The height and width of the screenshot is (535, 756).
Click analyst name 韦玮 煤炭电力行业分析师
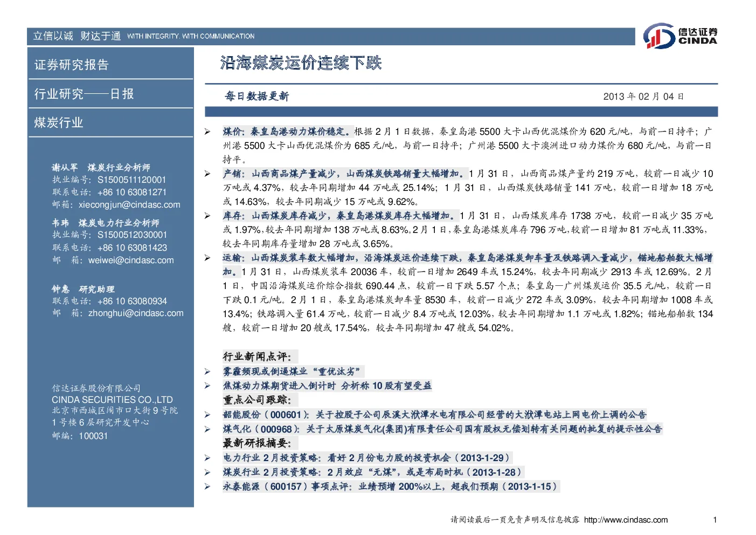click(106, 223)
